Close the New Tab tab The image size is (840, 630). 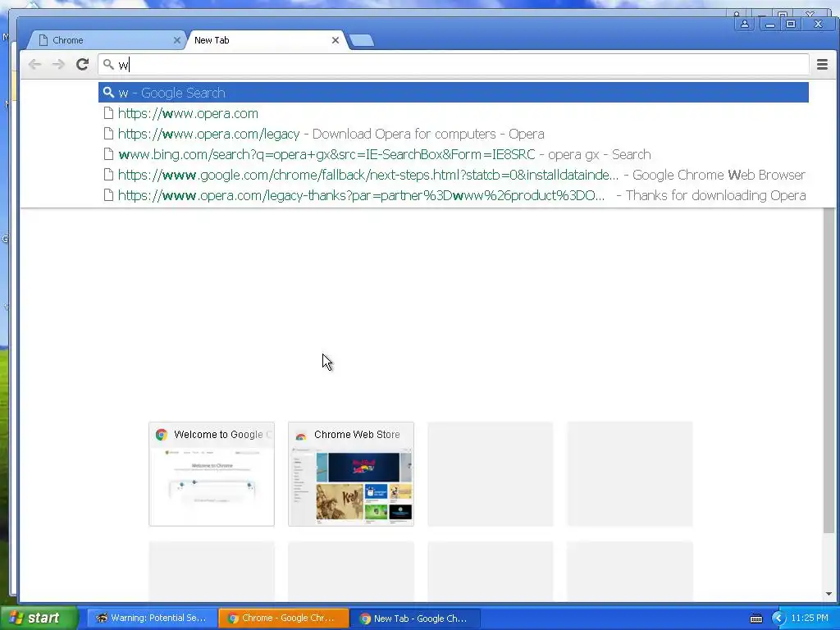point(336,40)
